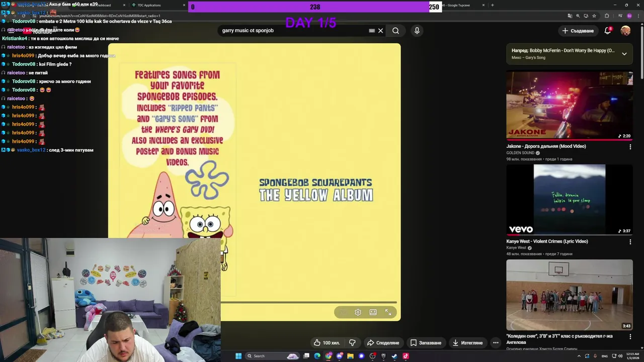Enter fullscreen on the video player

(x=388, y=312)
